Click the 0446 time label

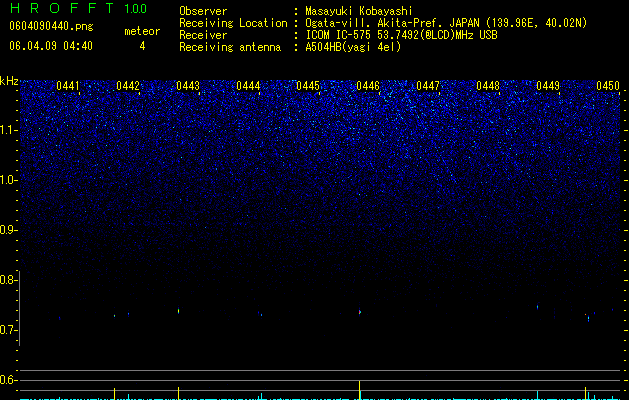[x=368, y=86]
